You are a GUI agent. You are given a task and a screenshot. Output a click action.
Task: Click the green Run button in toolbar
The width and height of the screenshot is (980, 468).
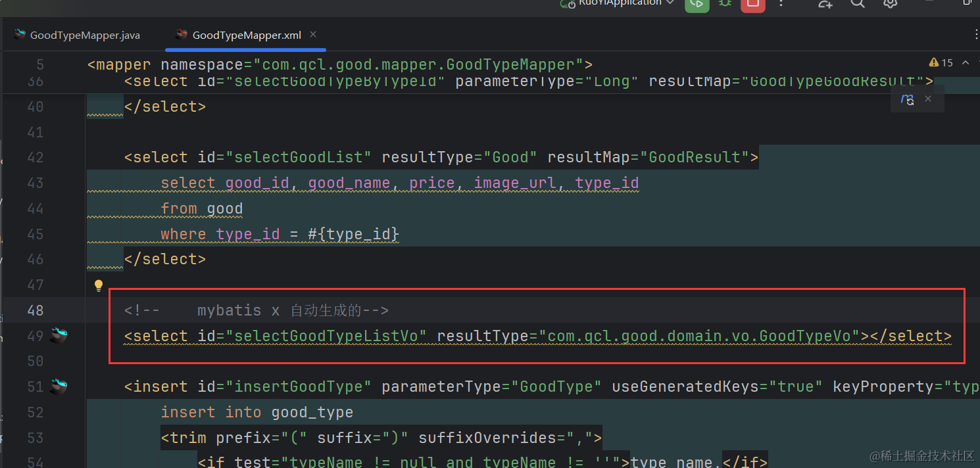point(697,4)
